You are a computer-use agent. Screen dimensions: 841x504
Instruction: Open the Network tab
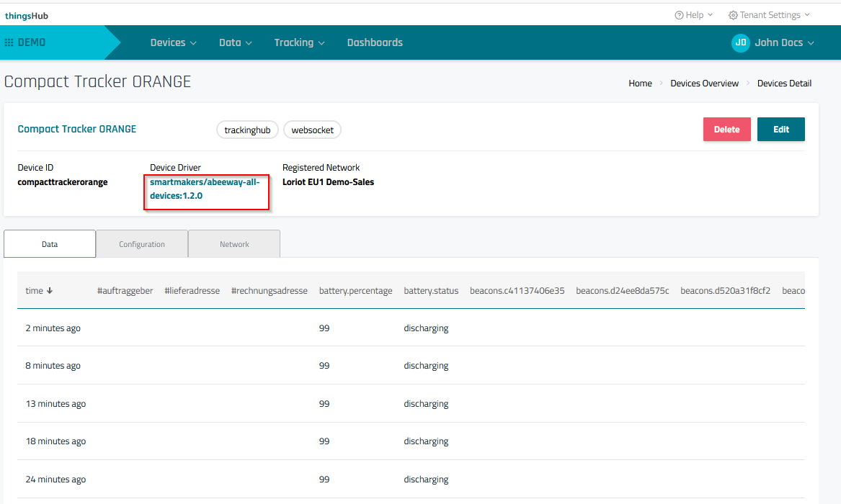pos(234,244)
